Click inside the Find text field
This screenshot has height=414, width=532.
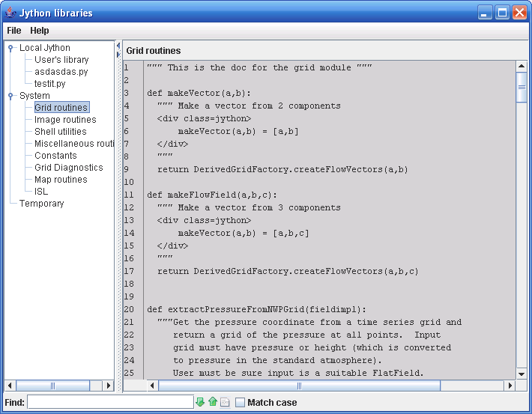110,402
